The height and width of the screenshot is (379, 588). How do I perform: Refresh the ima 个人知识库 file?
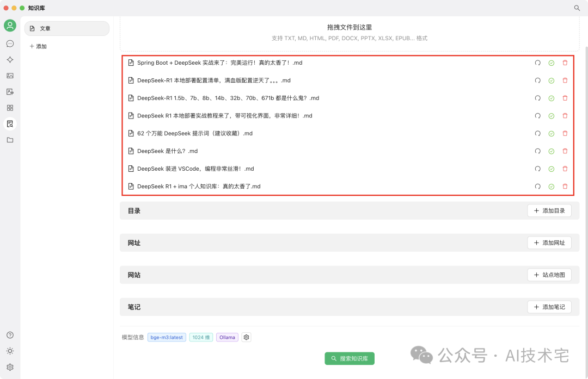tap(538, 187)
